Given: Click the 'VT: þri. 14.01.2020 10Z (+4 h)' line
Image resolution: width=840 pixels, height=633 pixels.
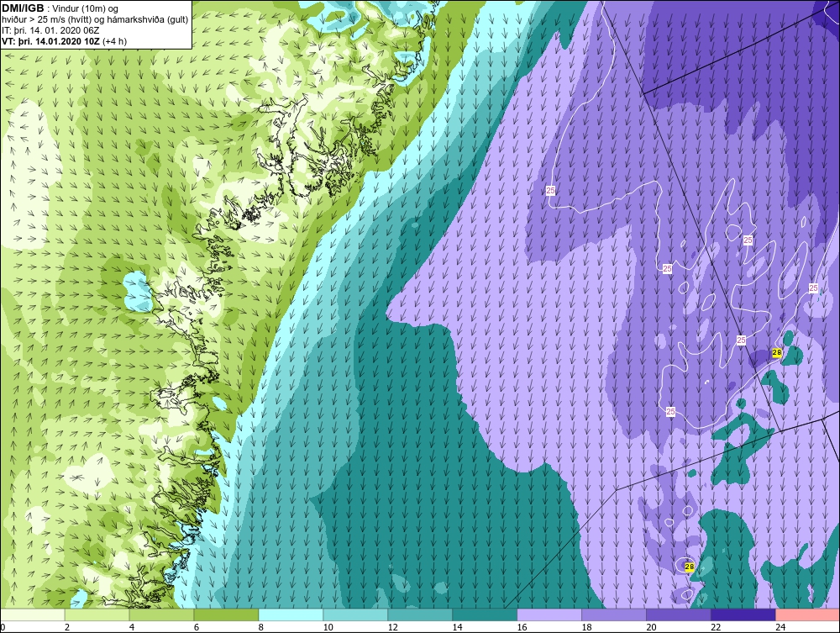Looking at the screenshot, I should coord(65,41).
